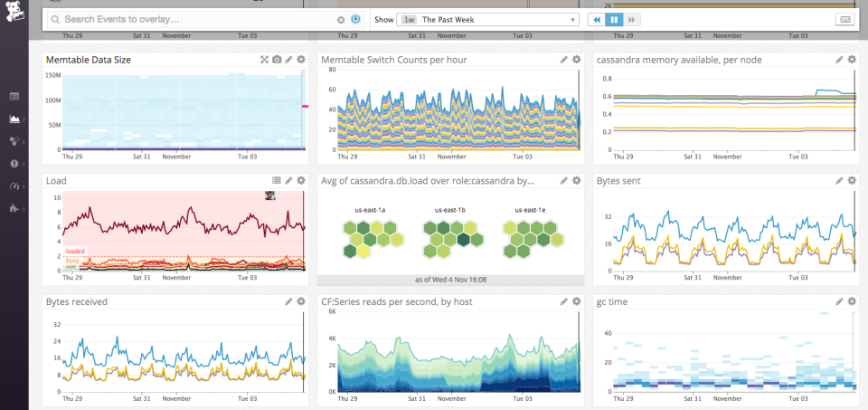Expand Metrics sidebar submenu arrow
The height and width of the screenshot is (410, 868).
[24, 186]
